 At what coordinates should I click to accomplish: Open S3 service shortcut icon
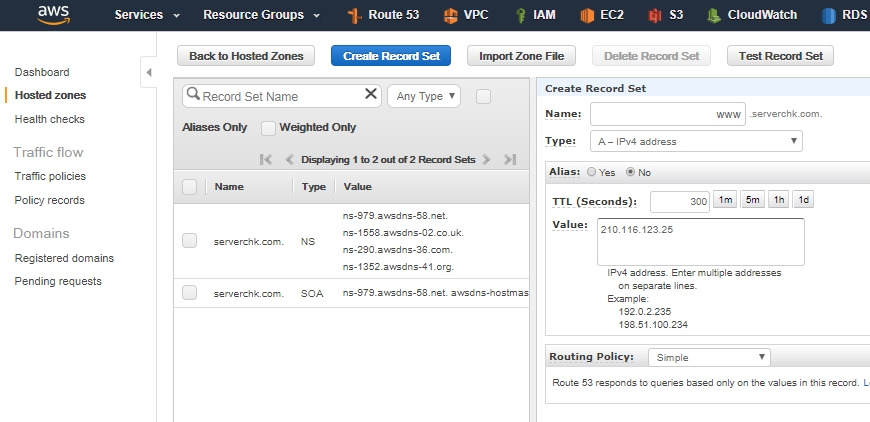coord(655,16)
